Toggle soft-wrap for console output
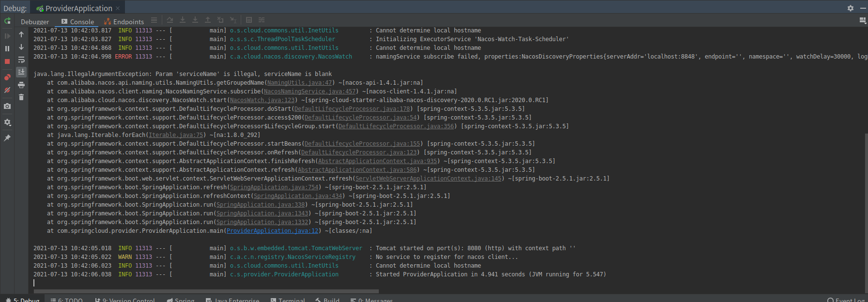 point(21,60)
